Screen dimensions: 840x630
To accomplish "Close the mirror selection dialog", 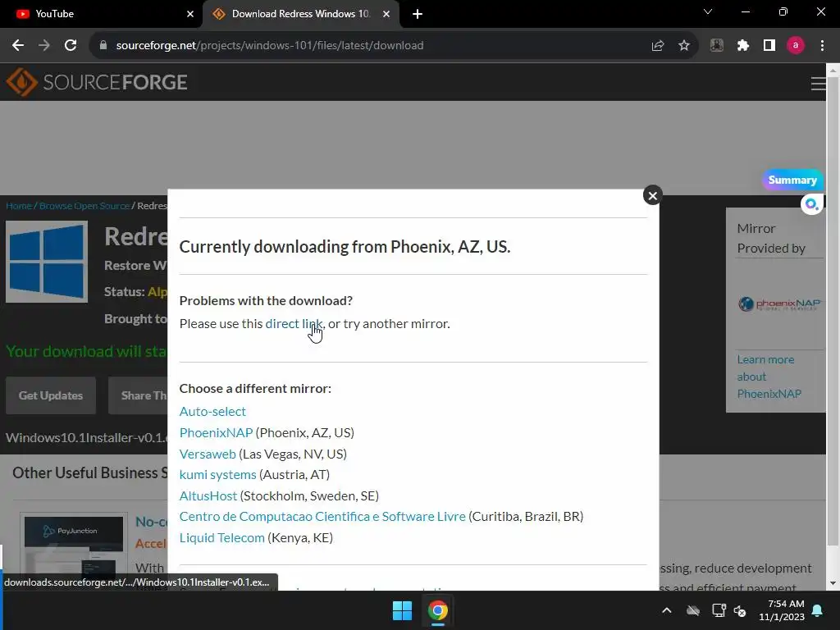I will (652, 195).
